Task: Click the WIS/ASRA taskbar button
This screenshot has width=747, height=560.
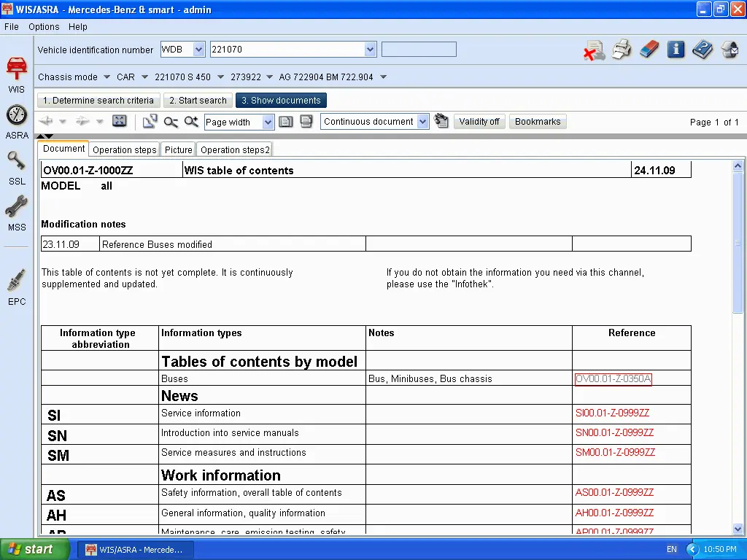Action: (x=134, y=550)
